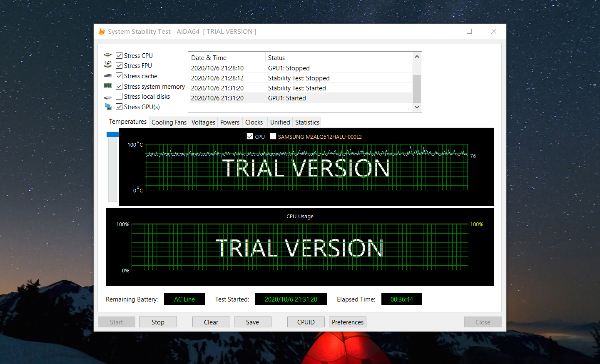Click the log list scroll up arrow
This screenshot has width=600, height=364.
tap(417, 56)
